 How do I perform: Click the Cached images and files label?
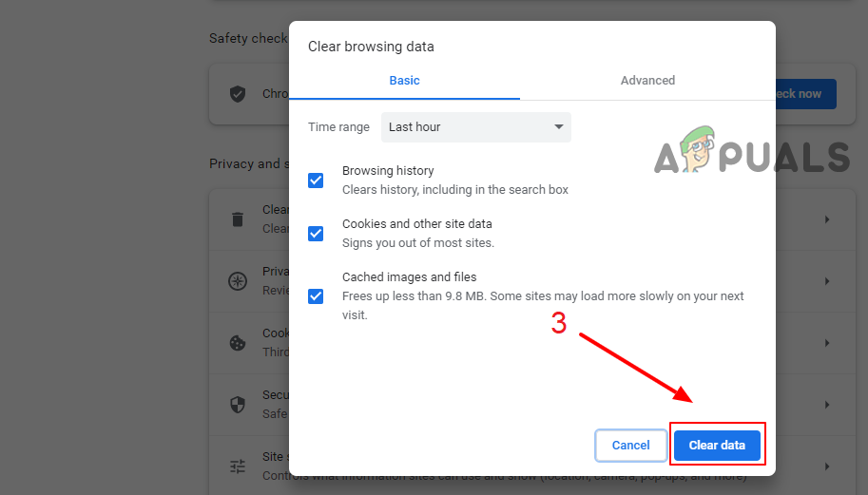pyautogui.click(x=409, y=277)
